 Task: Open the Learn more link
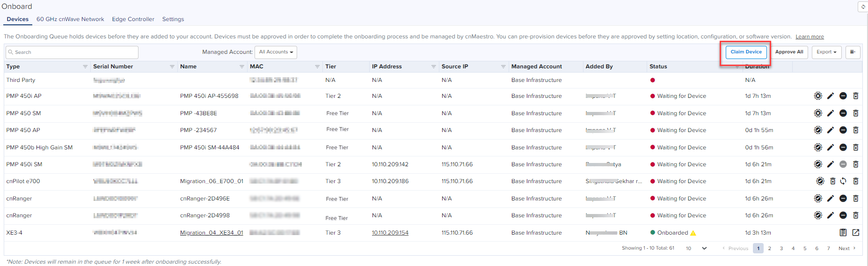(810, 37)
